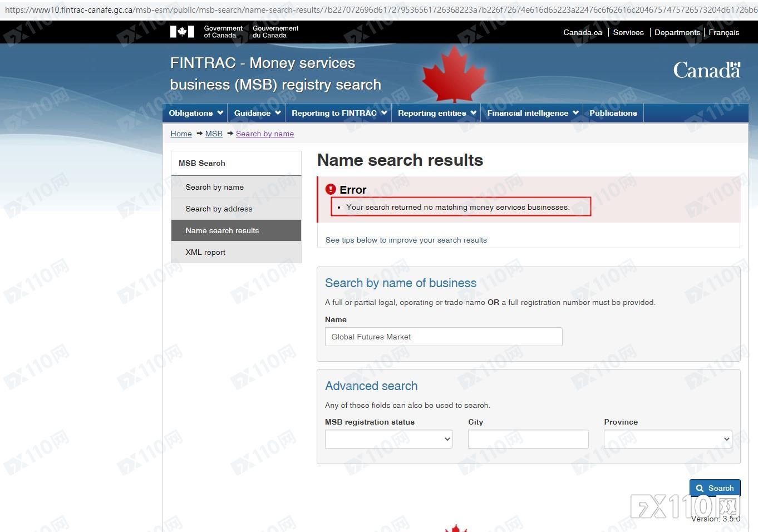Click the no matching businesses error message
The height and width of the screenshot is (532, 758).
tap(457, 207)
